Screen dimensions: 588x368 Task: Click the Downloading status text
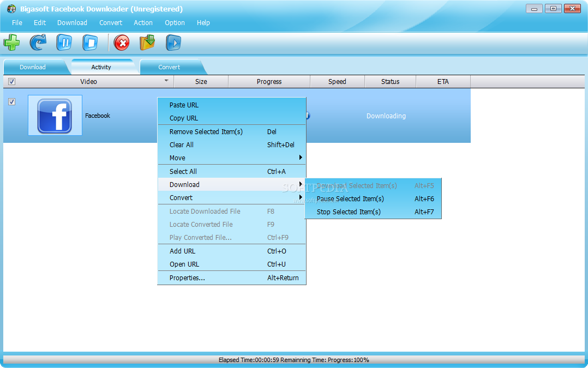pos(386,116)
